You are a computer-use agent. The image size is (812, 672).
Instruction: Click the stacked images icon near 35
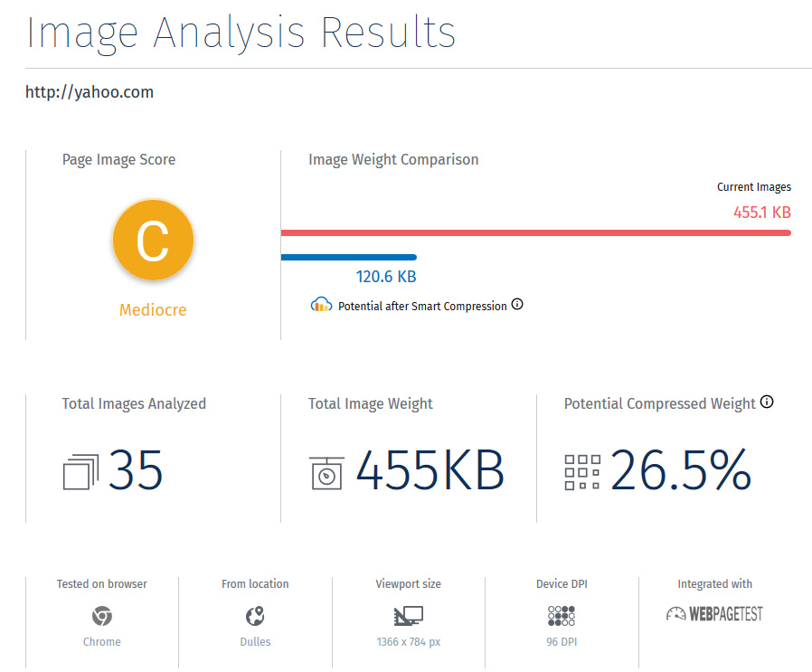click(80, 471)
